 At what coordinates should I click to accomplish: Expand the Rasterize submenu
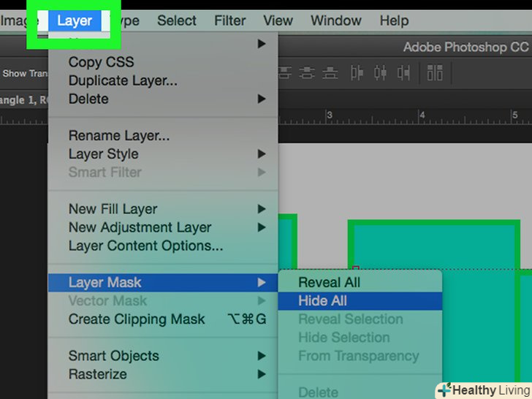[163, 374]
